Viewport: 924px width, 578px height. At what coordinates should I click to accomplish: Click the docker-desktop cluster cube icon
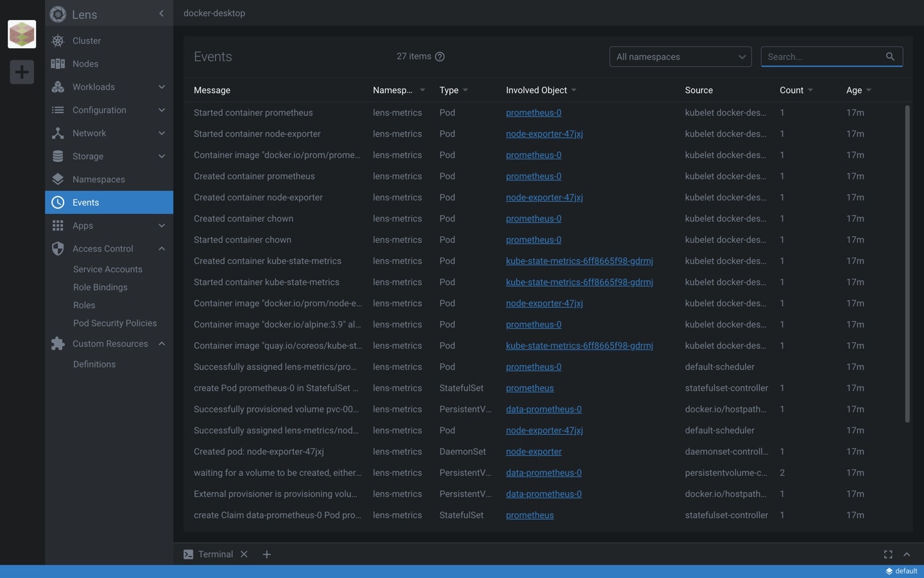22,34
